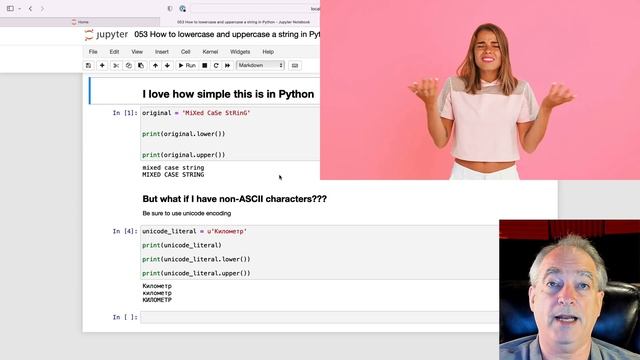Interrupt the kernel with the stop icon
Screen dimensions: 640x360
pos(204,65)
